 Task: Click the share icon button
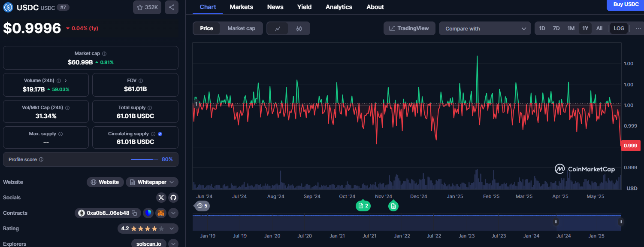pos(172,7)
